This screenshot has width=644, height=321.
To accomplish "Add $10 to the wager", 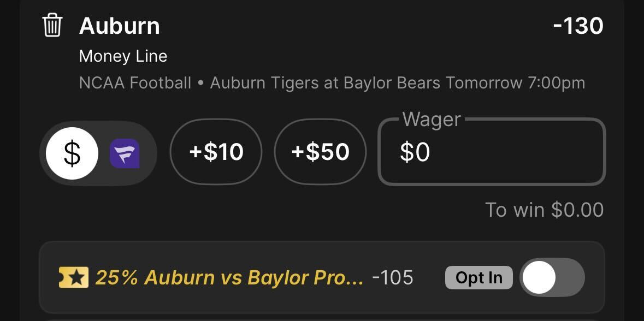I will [216, 152].
